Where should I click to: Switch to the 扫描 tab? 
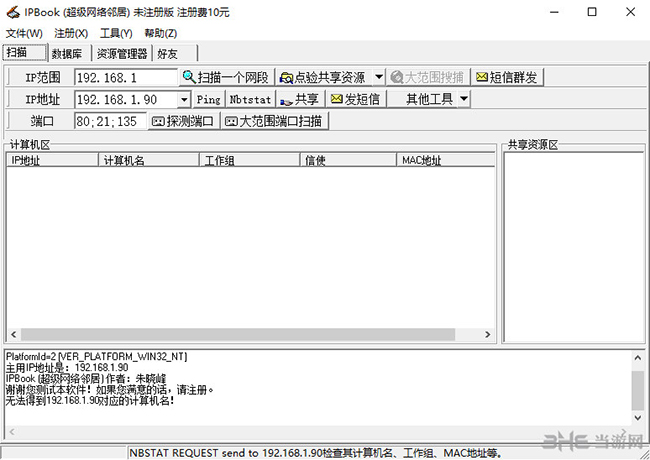tap(24, 52)
